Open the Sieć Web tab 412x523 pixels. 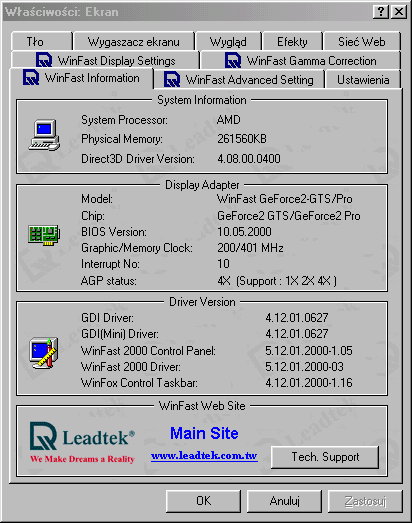click(x=362, y=41)
